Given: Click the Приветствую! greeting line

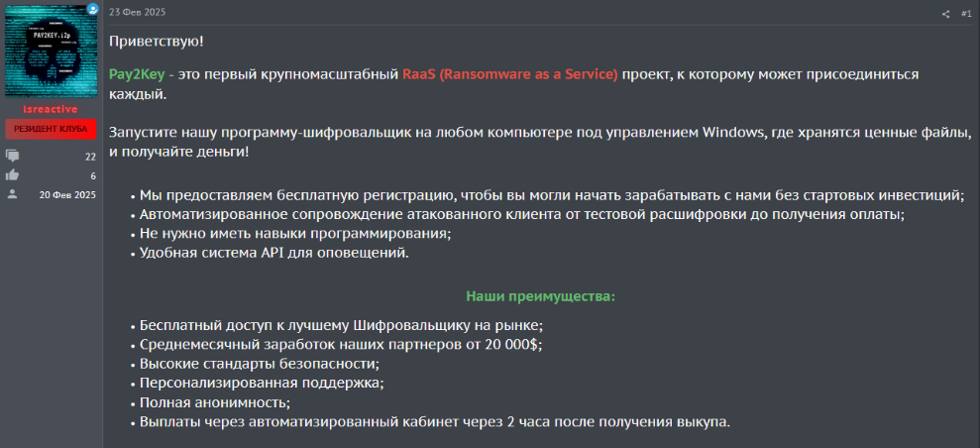Looking at the screenshot, I should [x=157, y=42].
